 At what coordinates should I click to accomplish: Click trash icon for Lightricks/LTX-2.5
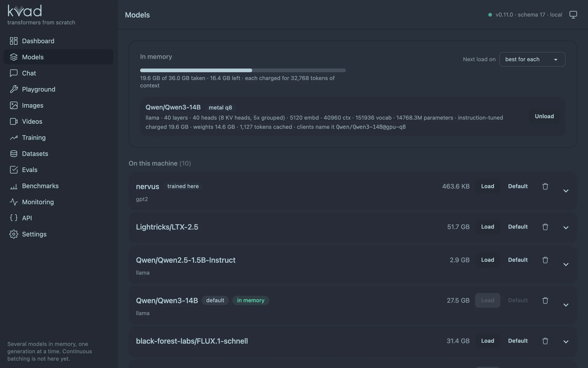[545, 227]
